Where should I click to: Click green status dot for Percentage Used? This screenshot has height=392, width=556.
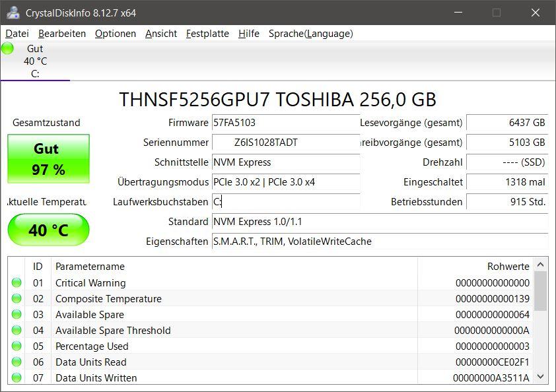click(x=17, y=346)
